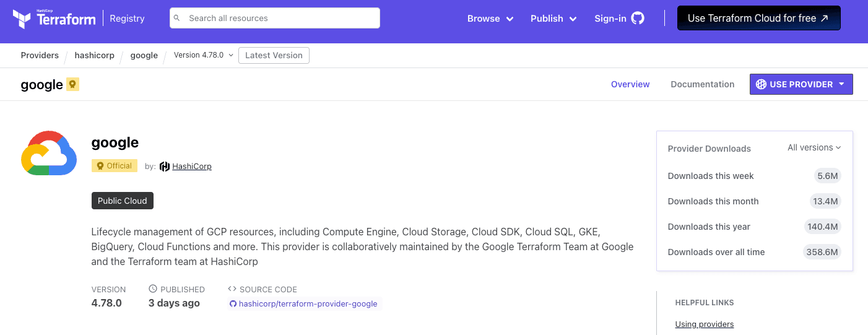Click the Google Cloud provider logo
Screen dimensions: 868x335
point(49,153)
